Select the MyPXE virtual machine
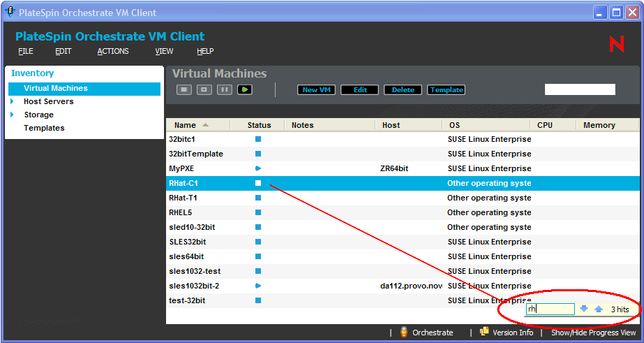Viewport: 644px width, 343px height. pos(403,168)
